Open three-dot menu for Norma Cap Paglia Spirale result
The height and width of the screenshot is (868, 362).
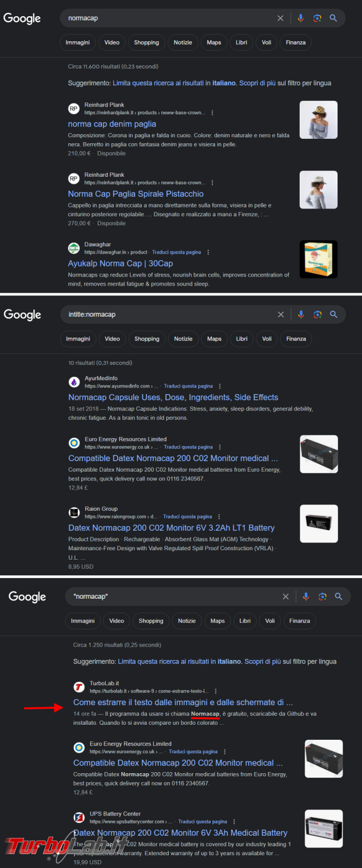[212, 183]
